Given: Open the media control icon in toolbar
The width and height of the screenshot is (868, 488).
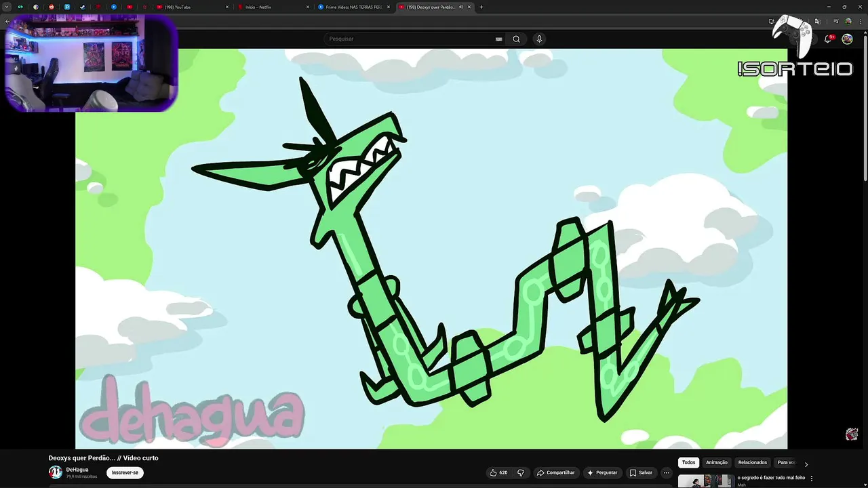Looking at the screenshot, I should coord(836,22).
